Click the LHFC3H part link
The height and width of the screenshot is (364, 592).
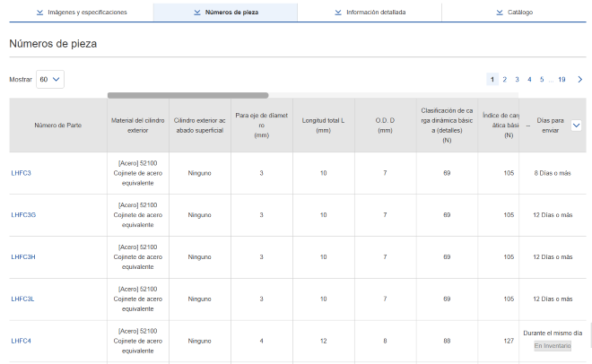[23, 257]
